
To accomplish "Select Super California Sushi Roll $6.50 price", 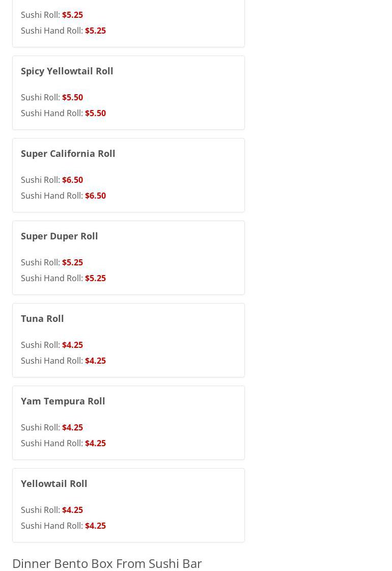I will tap(72, 180).
